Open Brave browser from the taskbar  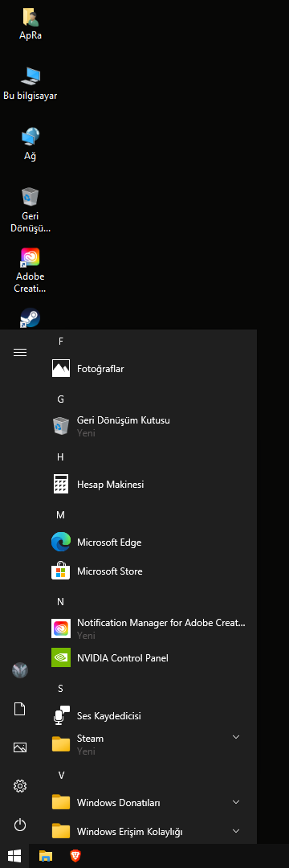(x=75, y=857)
